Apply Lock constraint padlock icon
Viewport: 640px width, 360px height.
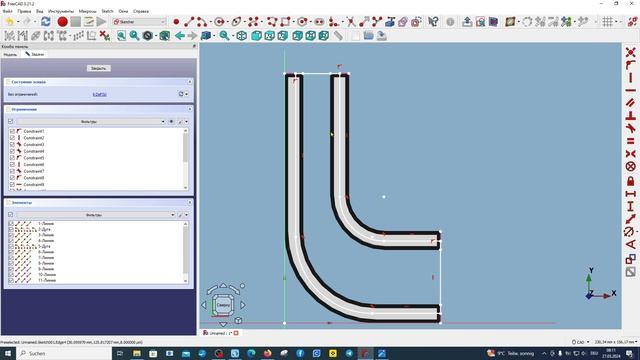[x=631, y=180]
